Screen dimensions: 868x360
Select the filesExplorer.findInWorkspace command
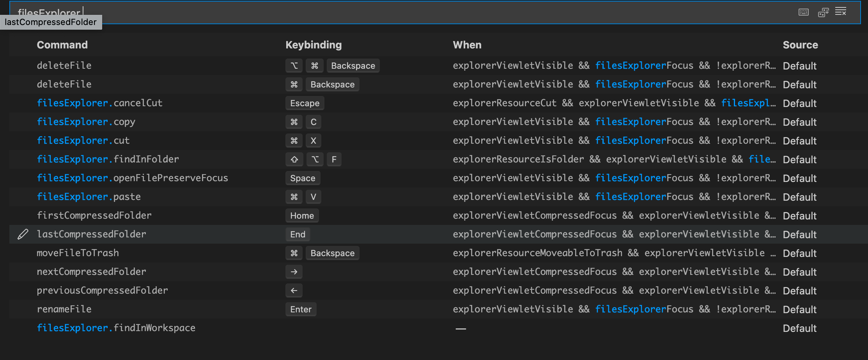(116, 328)
